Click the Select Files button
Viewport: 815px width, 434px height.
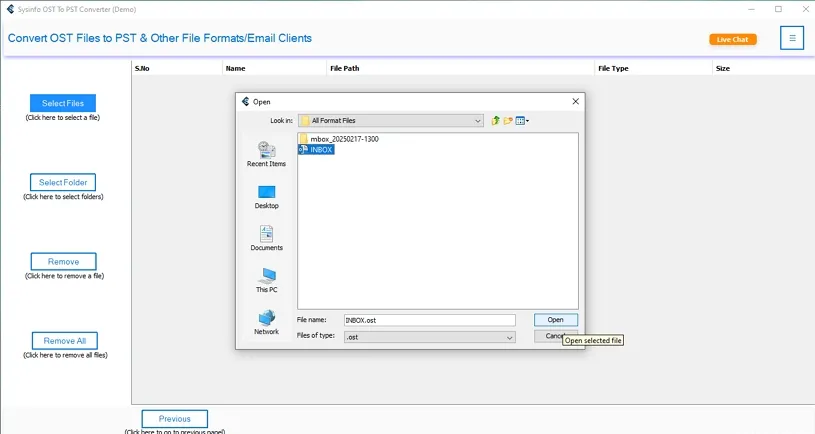63,103
